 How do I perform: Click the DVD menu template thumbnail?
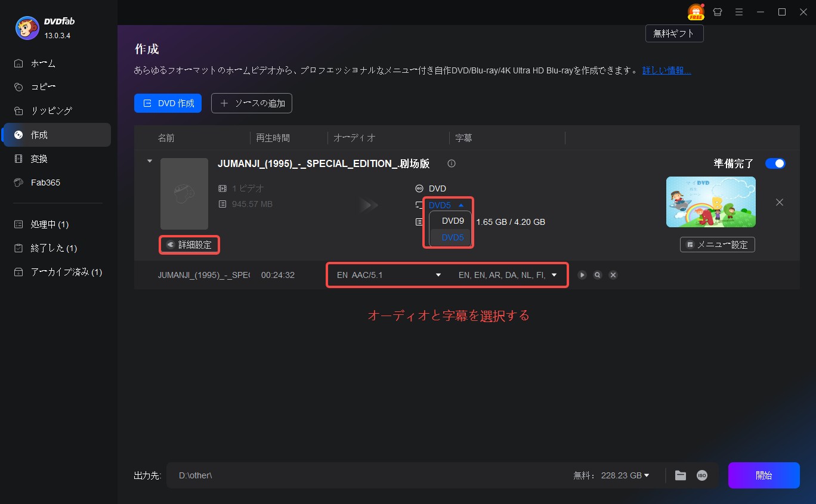tap(710, 202)
